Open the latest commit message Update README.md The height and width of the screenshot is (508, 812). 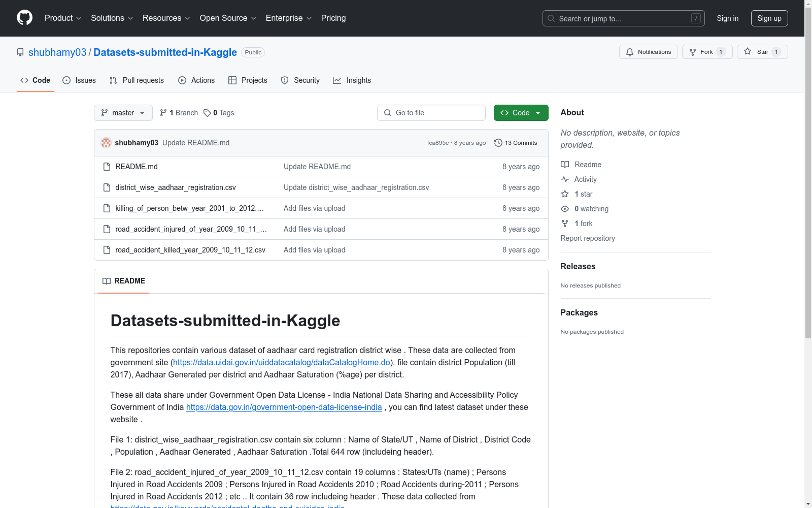point(196,143)
